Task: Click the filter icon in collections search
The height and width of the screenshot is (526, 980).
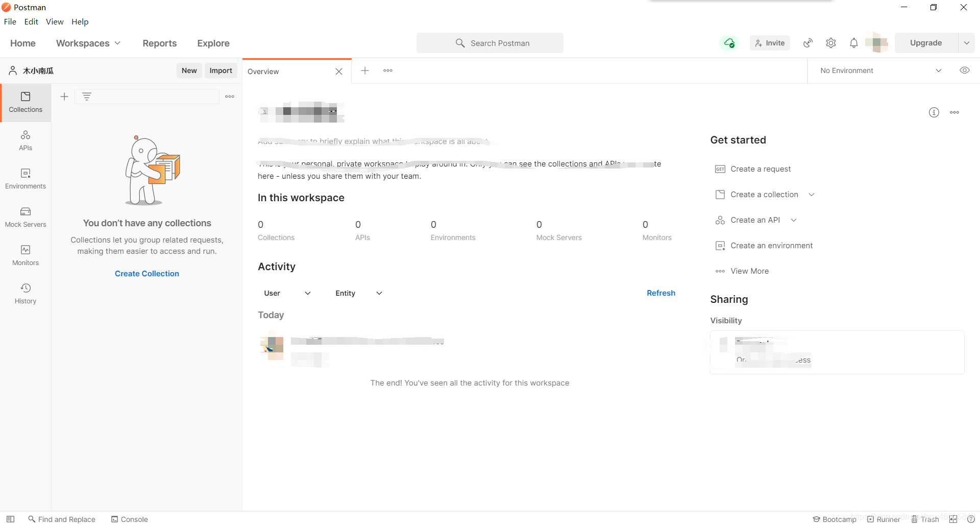Action: pyautogui.click(x=87, y=97)
